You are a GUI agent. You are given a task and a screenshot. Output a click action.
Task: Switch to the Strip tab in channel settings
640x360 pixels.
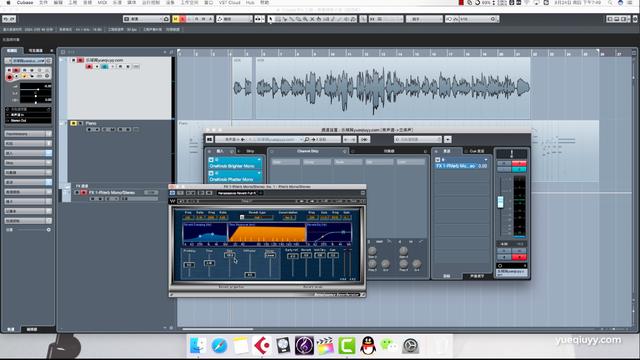coord(250,151)
